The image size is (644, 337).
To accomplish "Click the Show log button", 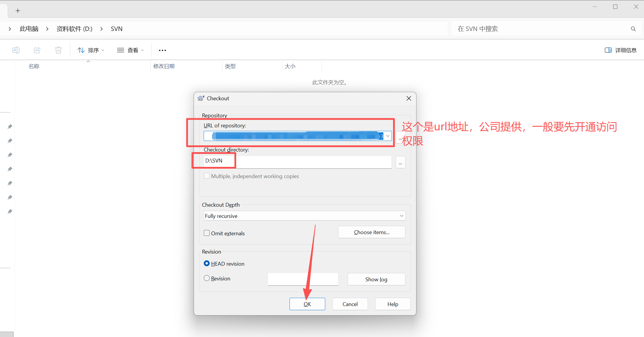I will (376, 279).
